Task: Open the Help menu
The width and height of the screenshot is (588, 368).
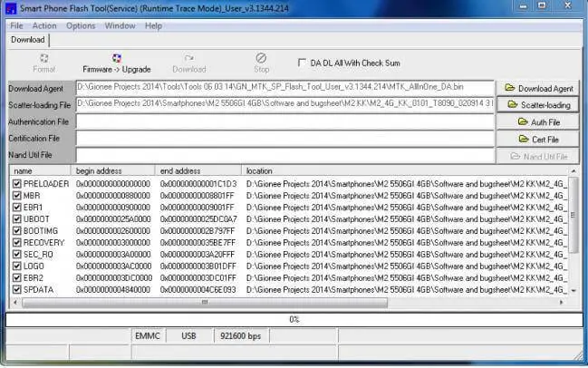Action: click(x=153, y=26)
